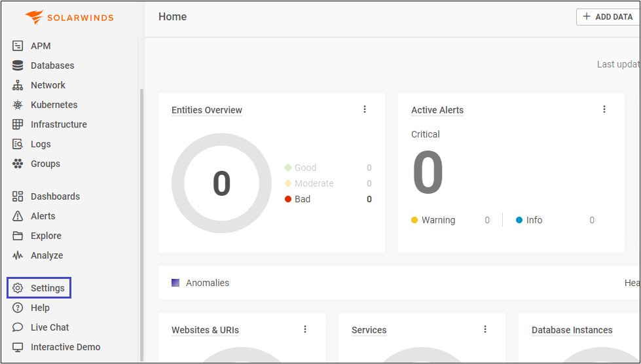Click the Live Chat bubble icon
Viewport: 641px width, 364px height.
coord(18,327)
